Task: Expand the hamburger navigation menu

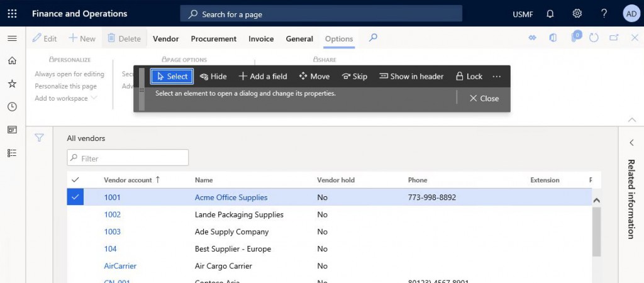Action: [13, 38]
